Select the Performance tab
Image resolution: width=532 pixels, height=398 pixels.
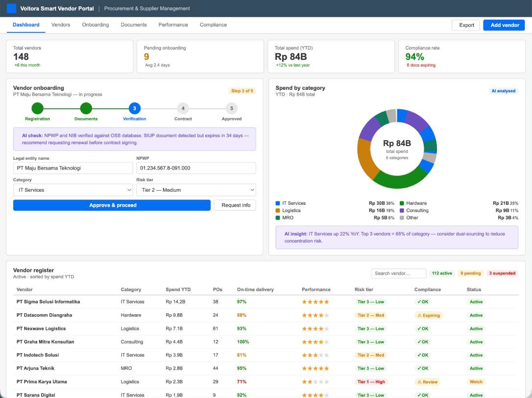coord(173,25)
